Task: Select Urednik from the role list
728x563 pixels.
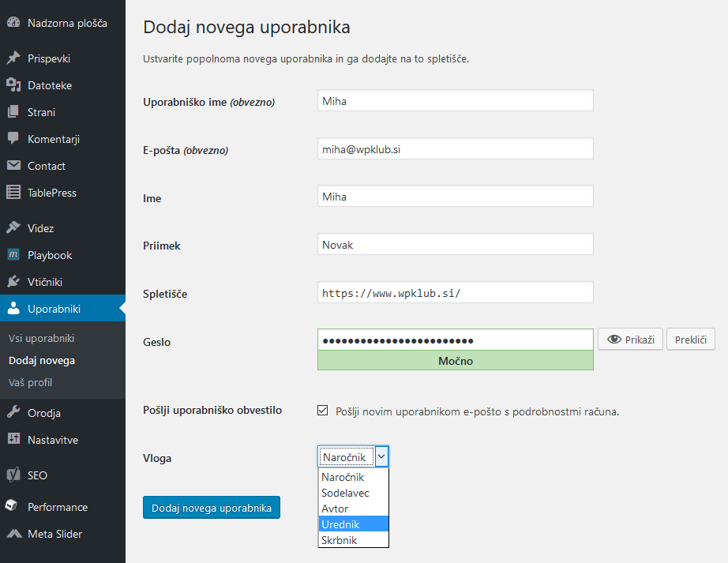Action: (x=354, y=524)
